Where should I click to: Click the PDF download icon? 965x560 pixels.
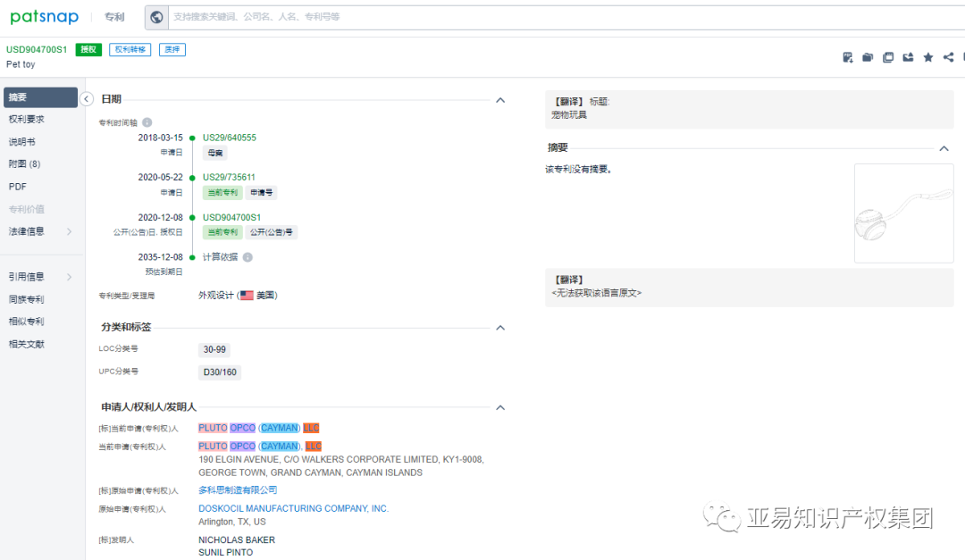(x=847, y=57)
